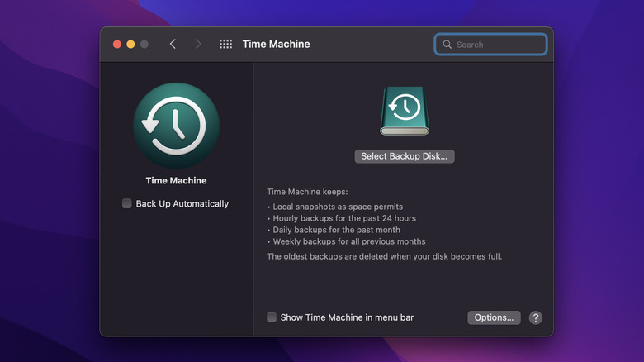Minimize the window with yellow button
This screenshot has width=644, height=362.
[130, 45]
